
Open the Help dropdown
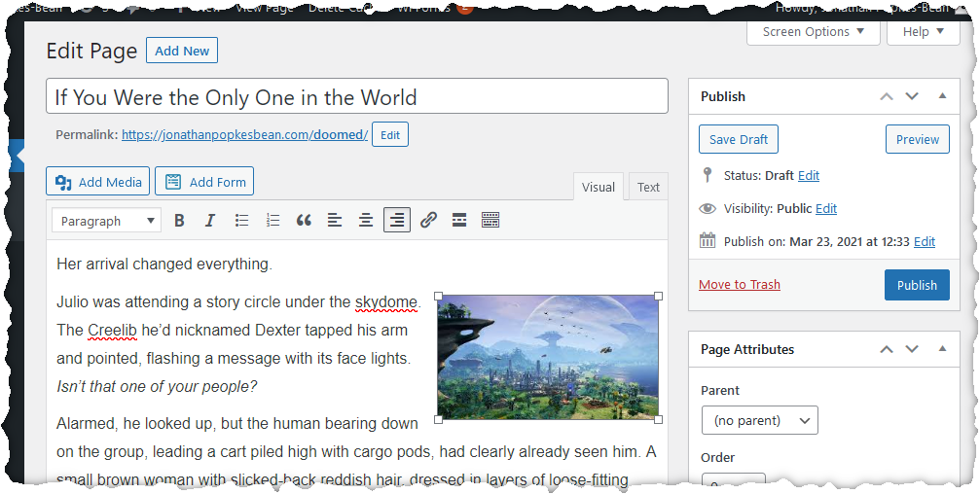click(x=924, y=32)
